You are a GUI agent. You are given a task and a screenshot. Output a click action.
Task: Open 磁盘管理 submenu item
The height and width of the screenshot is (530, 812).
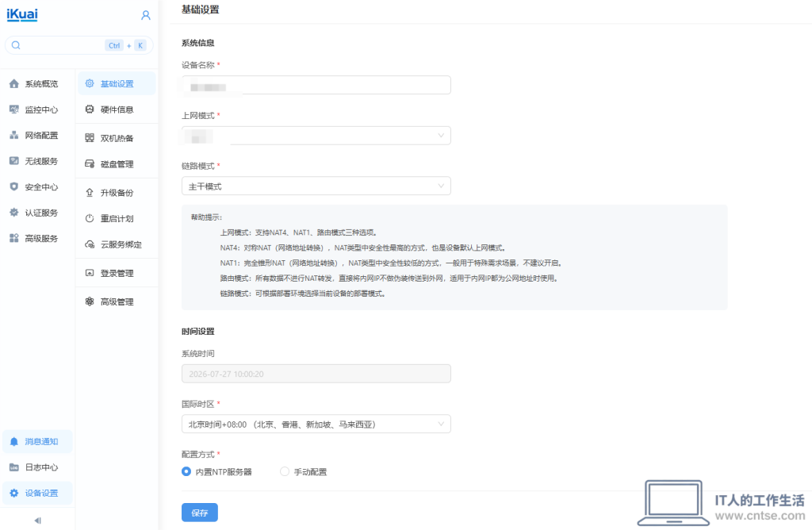[117, 163]
